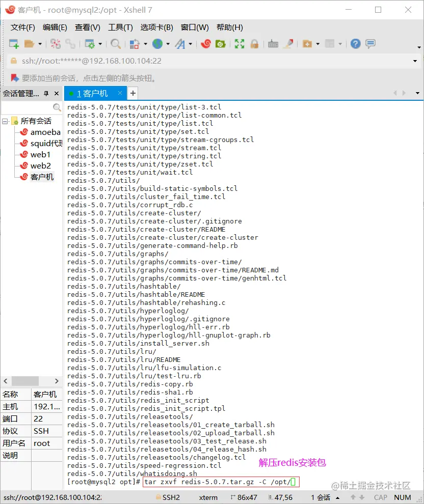
Task: Expand dropdown beside the Properties gear icon
Action: pyautogui.click(x=100, y=44)
